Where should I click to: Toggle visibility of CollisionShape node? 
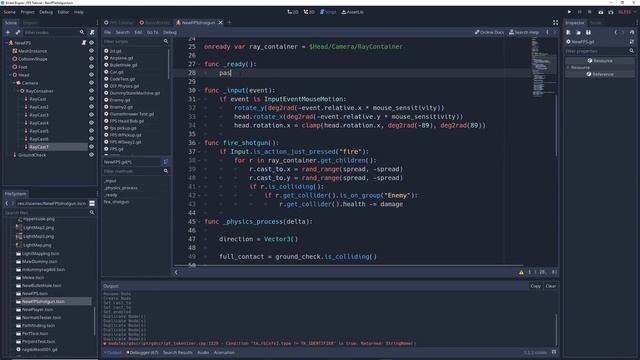[91, 59]
